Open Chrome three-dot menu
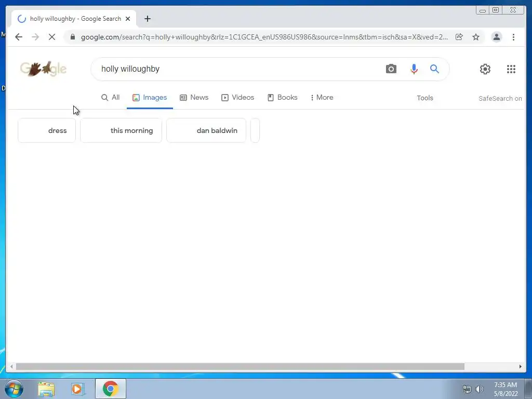The width and height of the screenshot is (532, 399). click(514, 37)
